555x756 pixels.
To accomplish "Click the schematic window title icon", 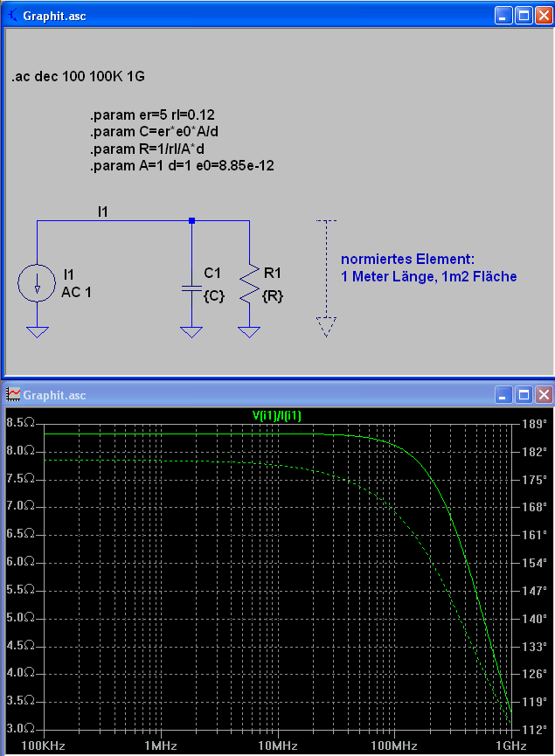I will click(13, 16).
